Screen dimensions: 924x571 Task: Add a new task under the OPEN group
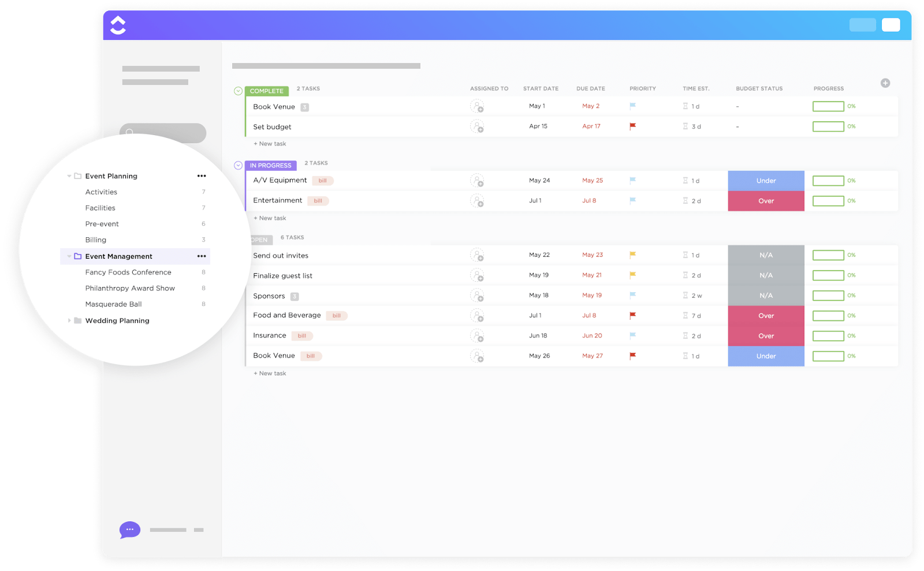coord(269,373)
